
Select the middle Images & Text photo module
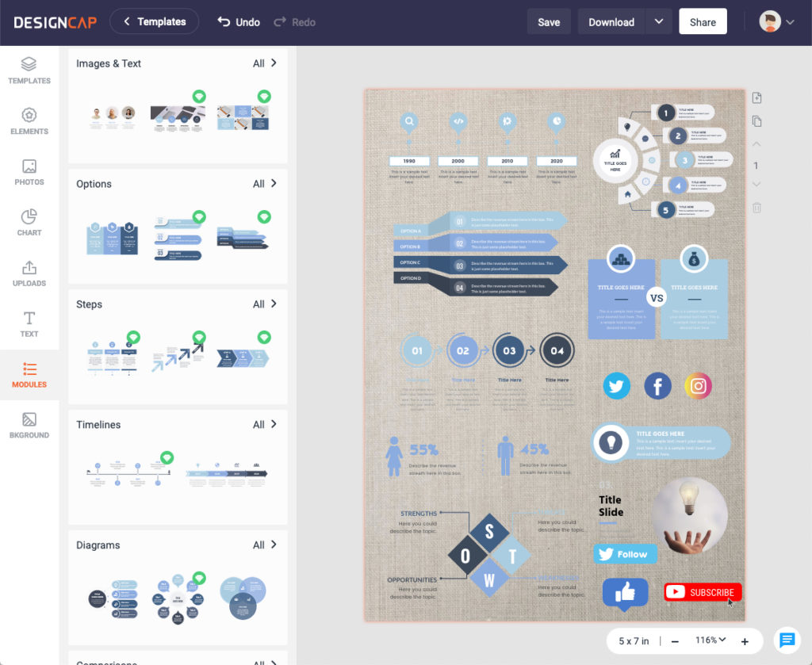coord(178,118)
